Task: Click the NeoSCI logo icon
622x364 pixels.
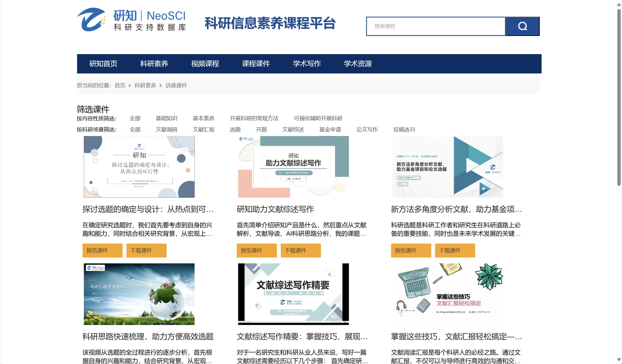Action: click(91, 20)
